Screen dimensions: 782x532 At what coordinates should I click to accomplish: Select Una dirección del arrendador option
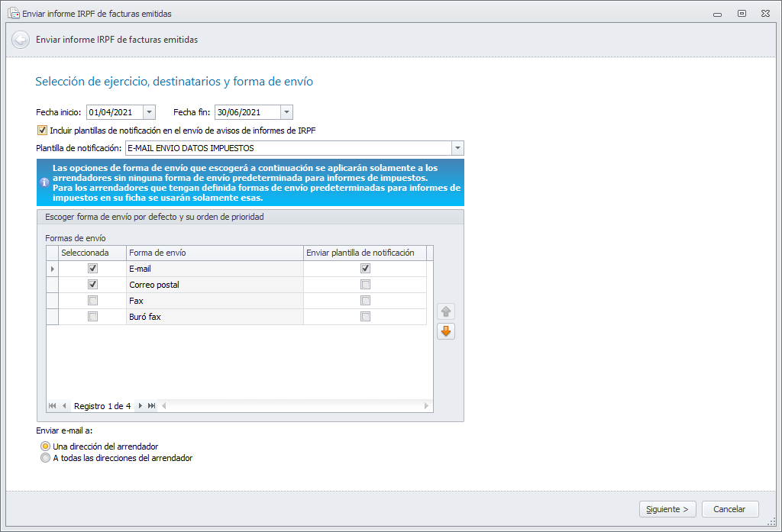point(45,447)
